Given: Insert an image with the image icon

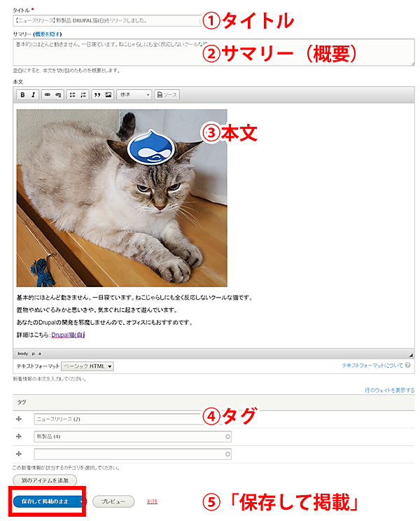Looking at the screenshot, I should tap(108, 95).
